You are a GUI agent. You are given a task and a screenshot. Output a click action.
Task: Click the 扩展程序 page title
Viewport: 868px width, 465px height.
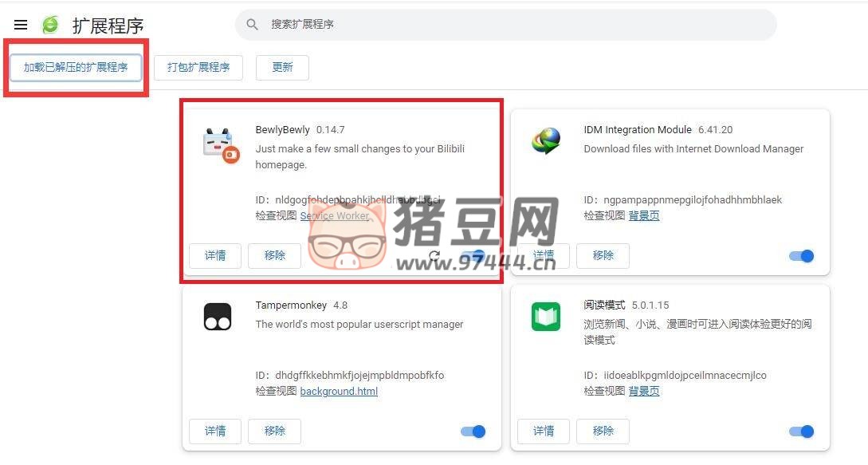(108, 26)
